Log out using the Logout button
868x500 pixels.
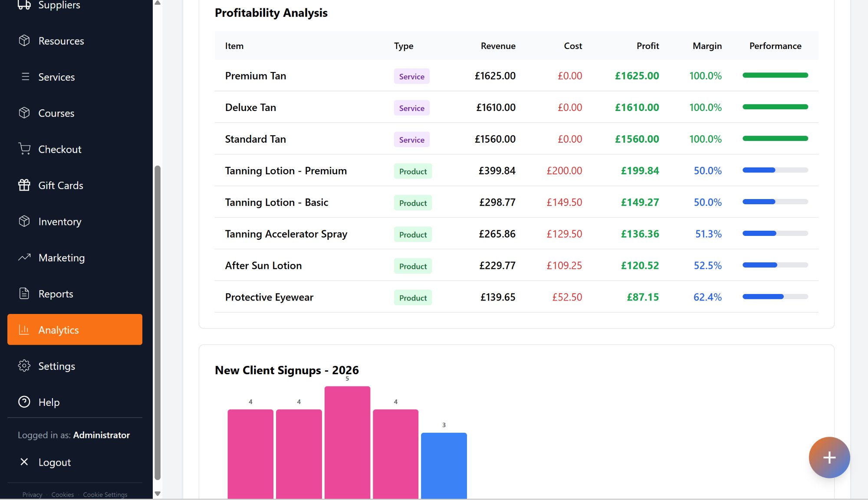(x=54, y=462)
